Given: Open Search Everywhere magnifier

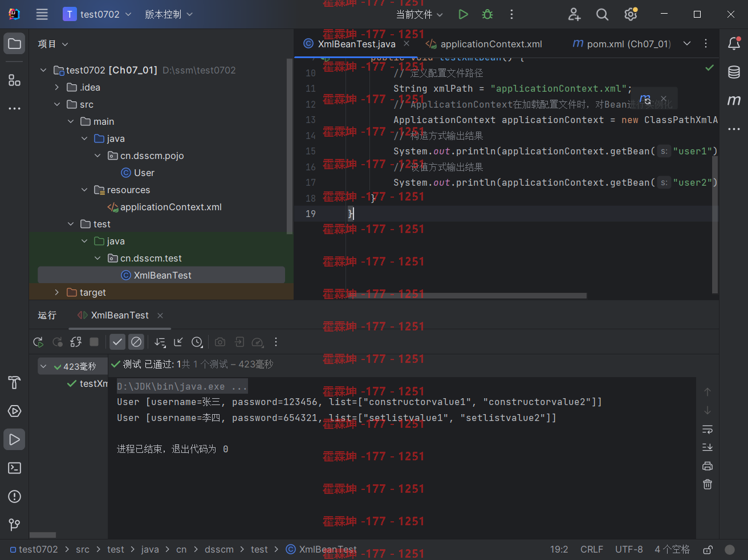Looking at the screenshot, I should (x=602, y=14).
